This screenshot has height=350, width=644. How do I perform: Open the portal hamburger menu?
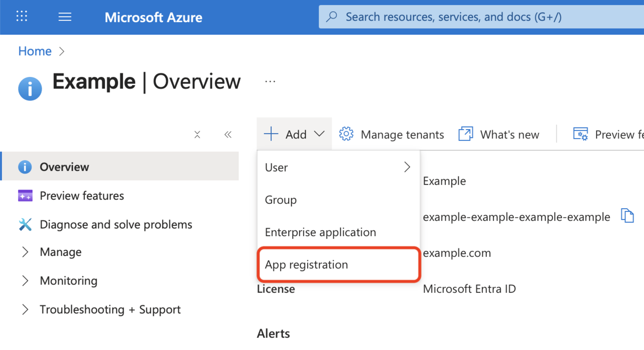tap(64, 17)
